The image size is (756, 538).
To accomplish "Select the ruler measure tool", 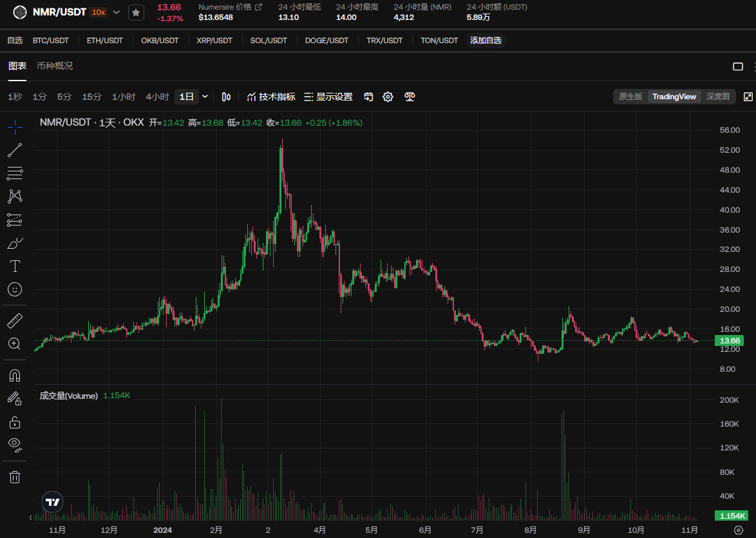I will click(x=15, y=320).
